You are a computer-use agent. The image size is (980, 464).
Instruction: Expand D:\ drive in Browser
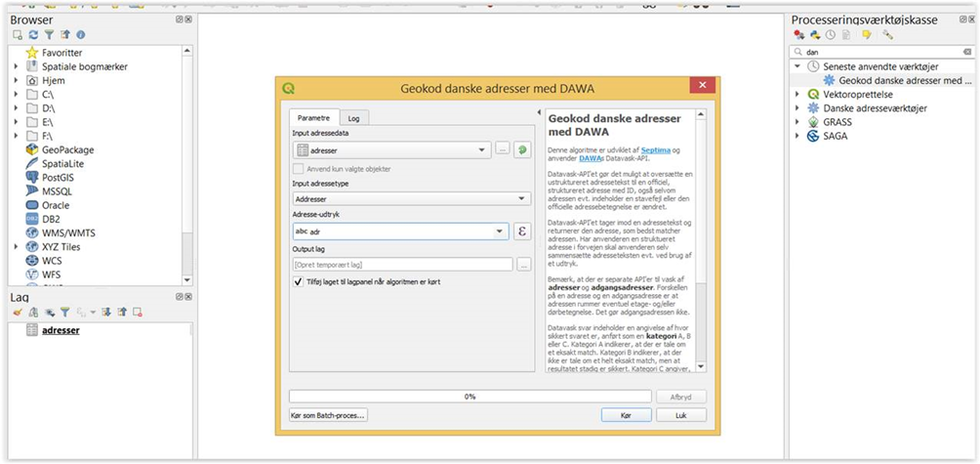pyautogui.click(x=17, y=108)
